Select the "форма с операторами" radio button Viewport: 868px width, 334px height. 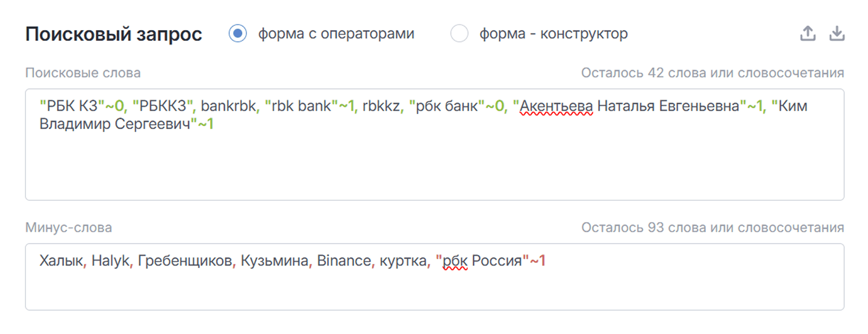[238, 34]
